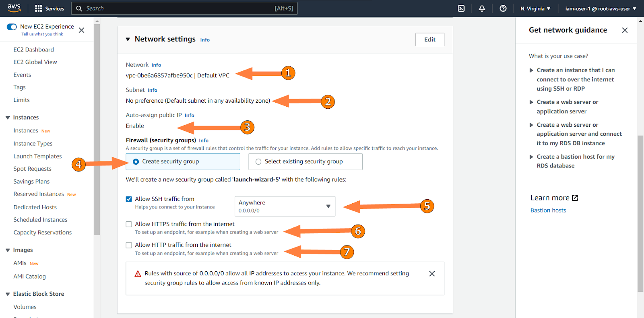Open Spot Requests in sidebar

(33, 169)
